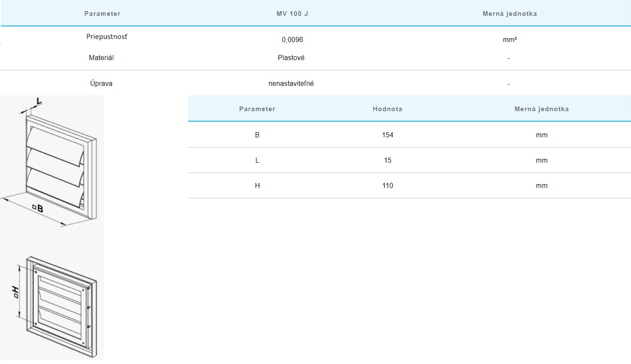Click the Hodnota column header
The height and width of the screenshot is (364, 631).
387,109
